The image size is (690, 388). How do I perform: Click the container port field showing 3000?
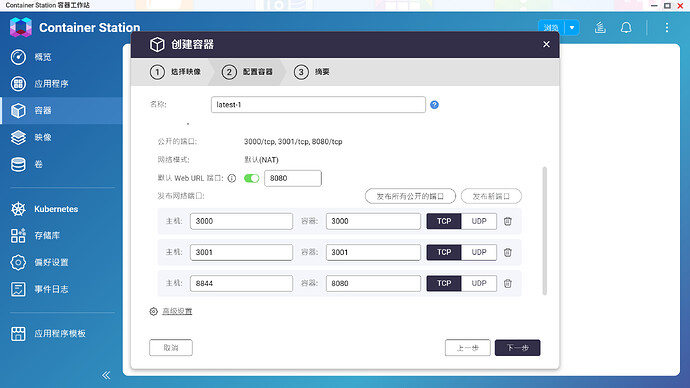pos(373,221)
